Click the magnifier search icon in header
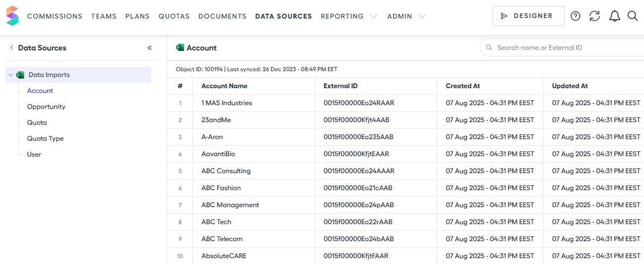Screen dimensions: 644x264 (632, 16)
